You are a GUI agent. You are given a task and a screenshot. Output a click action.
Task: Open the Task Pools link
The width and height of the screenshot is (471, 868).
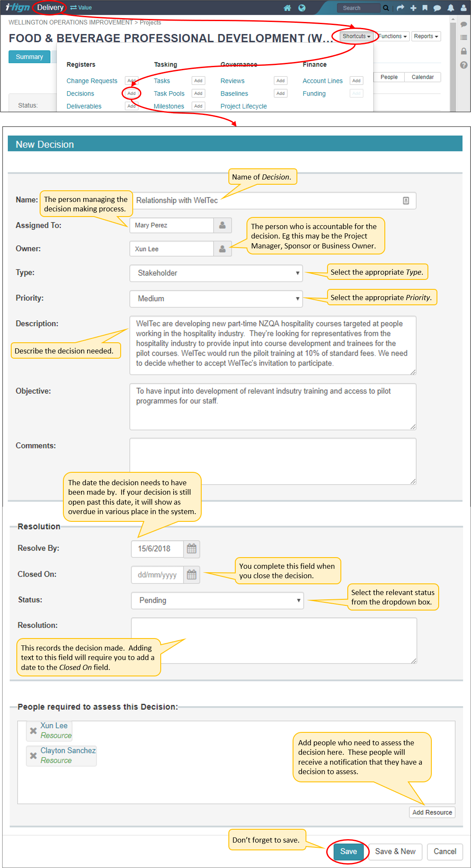[x=169, y=93]
